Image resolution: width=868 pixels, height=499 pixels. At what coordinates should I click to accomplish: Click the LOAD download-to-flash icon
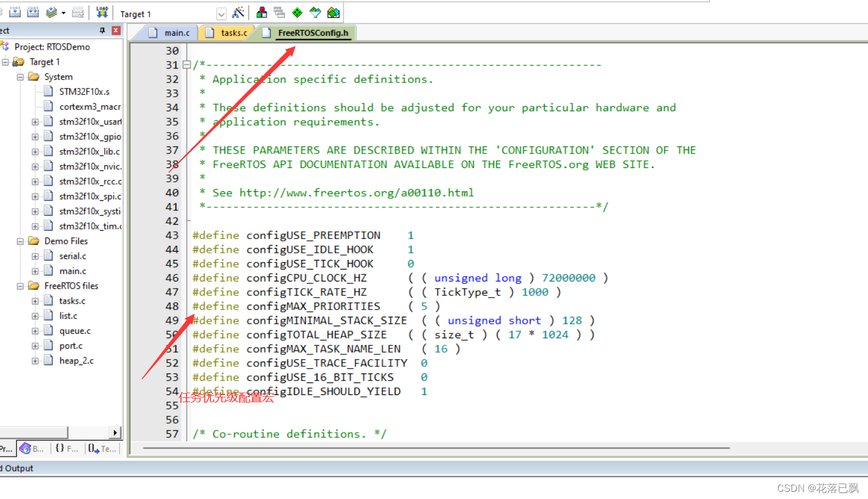click(102, 12)
